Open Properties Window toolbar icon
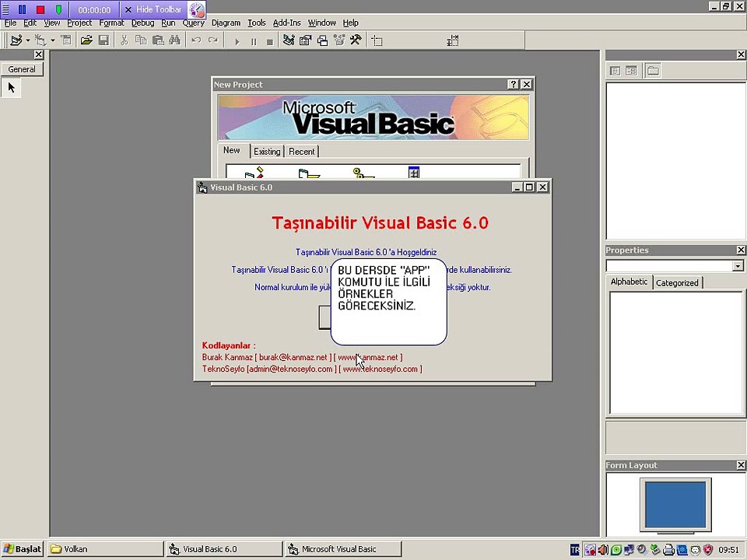 click(x=305, y=40)
